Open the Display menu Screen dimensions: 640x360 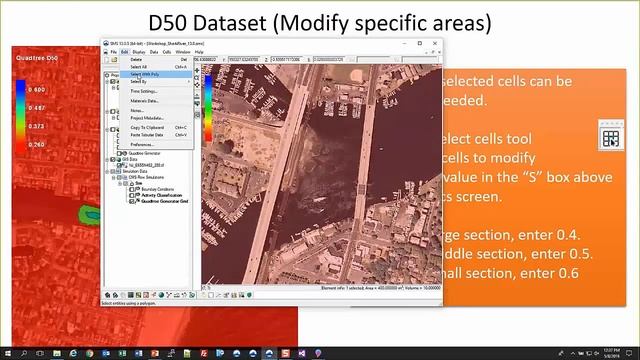[x=139, y=52]
